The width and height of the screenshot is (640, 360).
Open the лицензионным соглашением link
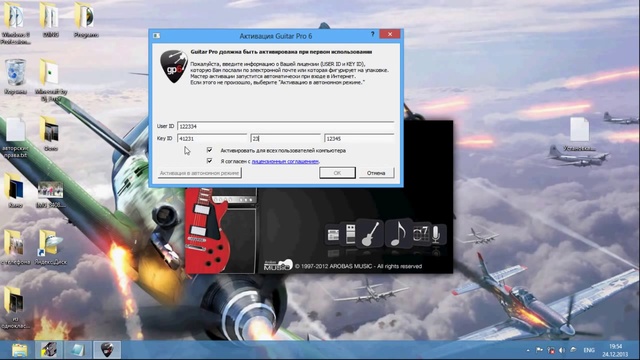(285, 161)
